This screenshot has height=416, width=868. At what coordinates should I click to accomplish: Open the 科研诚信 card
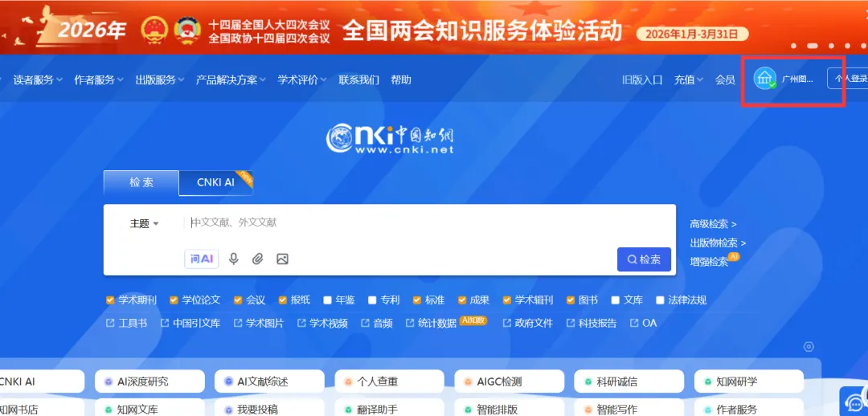628,381
